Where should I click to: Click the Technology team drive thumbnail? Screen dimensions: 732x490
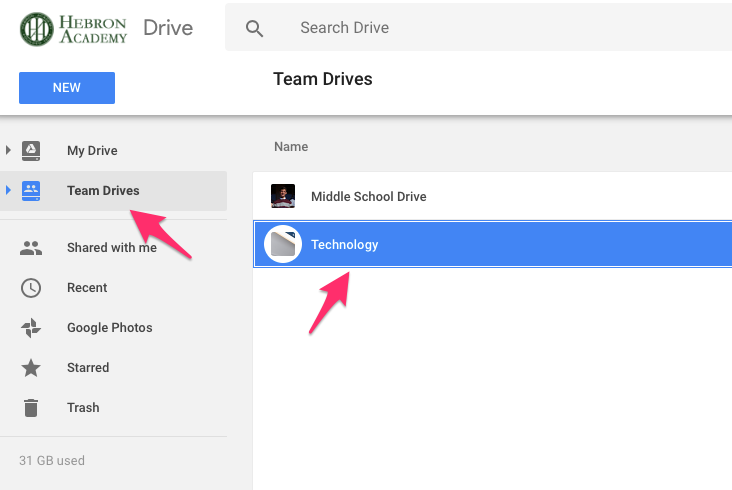(283, 244)
